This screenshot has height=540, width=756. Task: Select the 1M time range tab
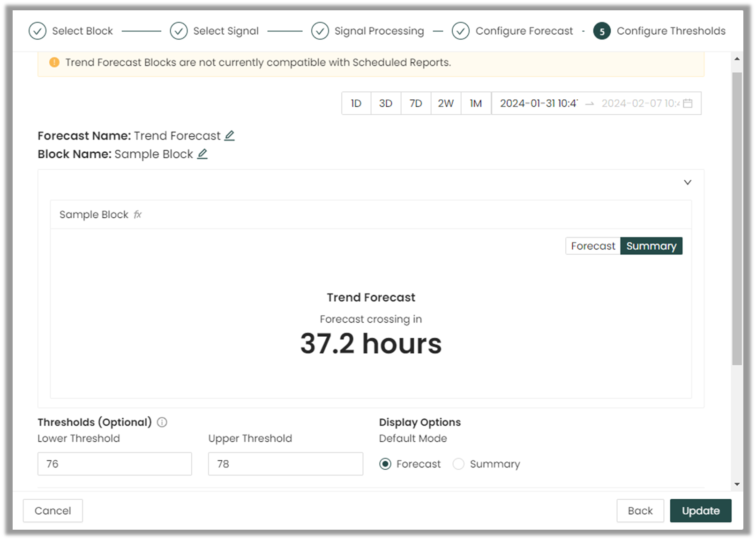point(476,104)
